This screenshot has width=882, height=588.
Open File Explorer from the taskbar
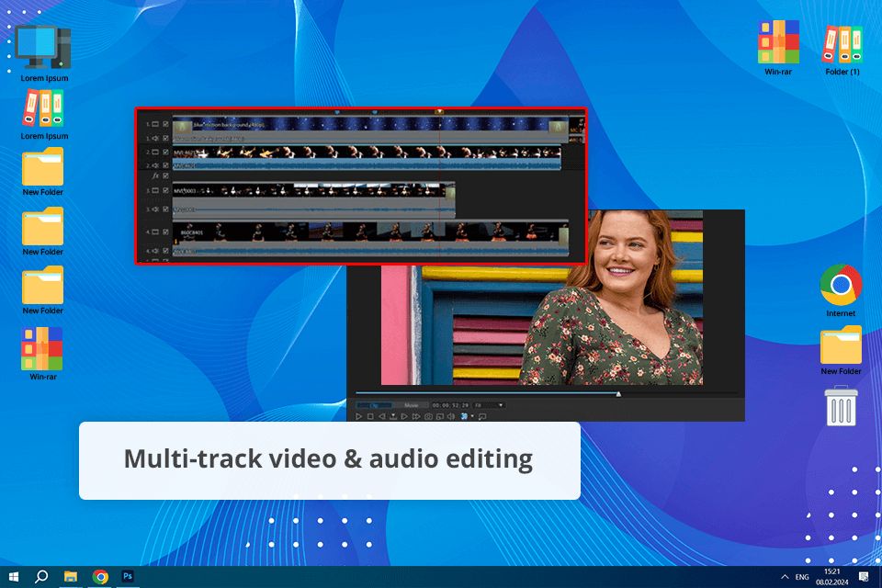click(x=71, y=577)
